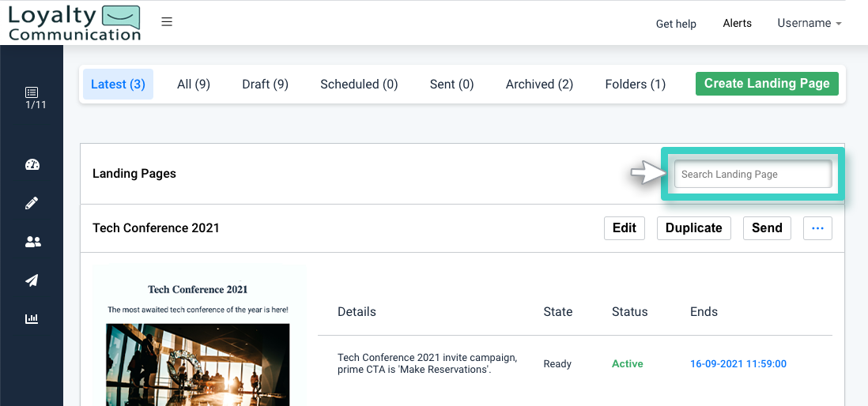
Task: Open the hamburger menu icon
Action: [167, 21]
